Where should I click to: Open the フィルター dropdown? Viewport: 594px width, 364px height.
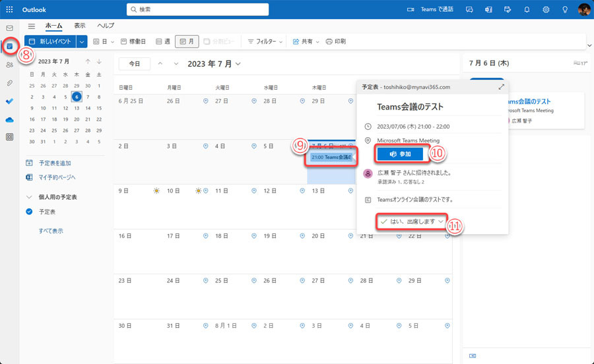(265, 42)
